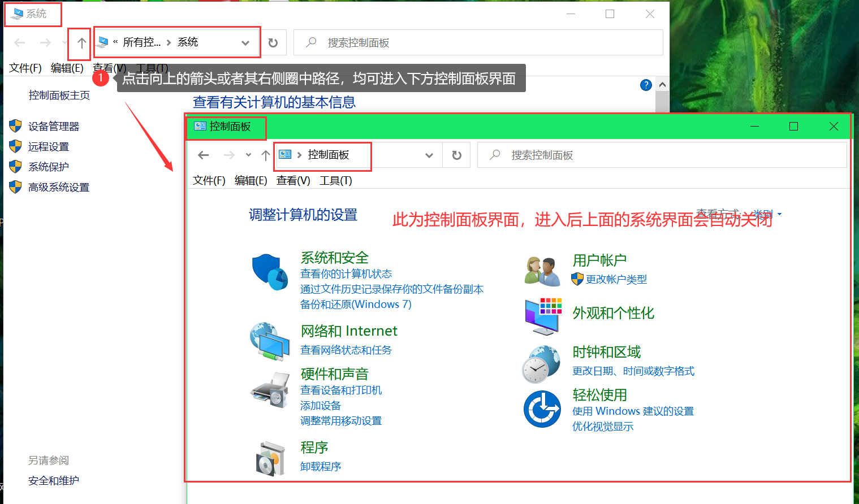
Task: Expand Control Panel address history dropdown
Action: 429,155
